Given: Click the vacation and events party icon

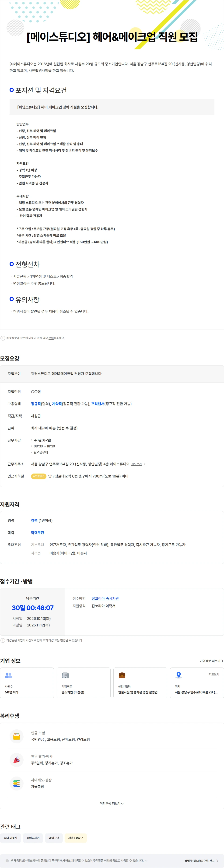Looking at the screenshot, I should pyautogui.click(x=17, y=760).
